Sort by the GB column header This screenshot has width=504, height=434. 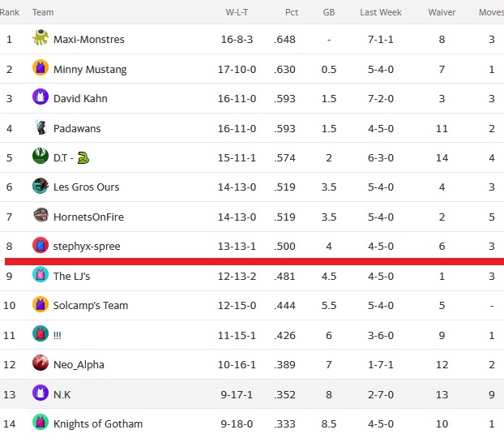[x=329, y=12]
